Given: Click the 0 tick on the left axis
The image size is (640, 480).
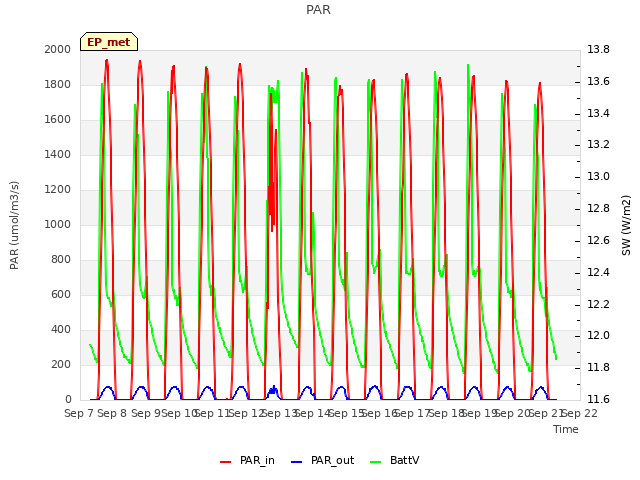Looking at the screenshot, I should 68,399.
